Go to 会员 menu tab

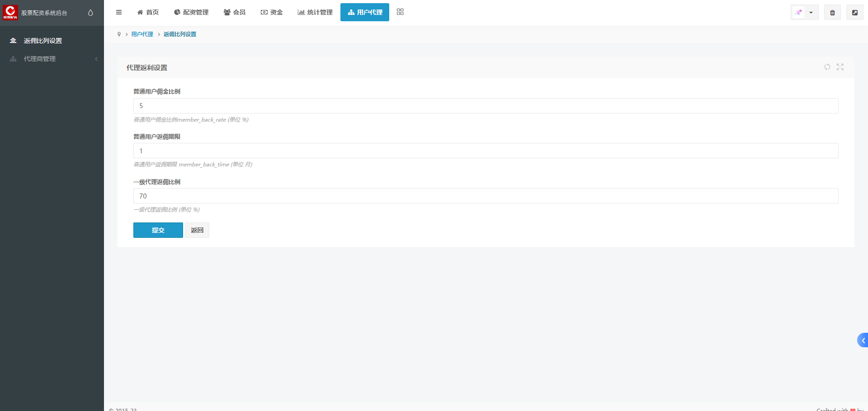[235, 12]
